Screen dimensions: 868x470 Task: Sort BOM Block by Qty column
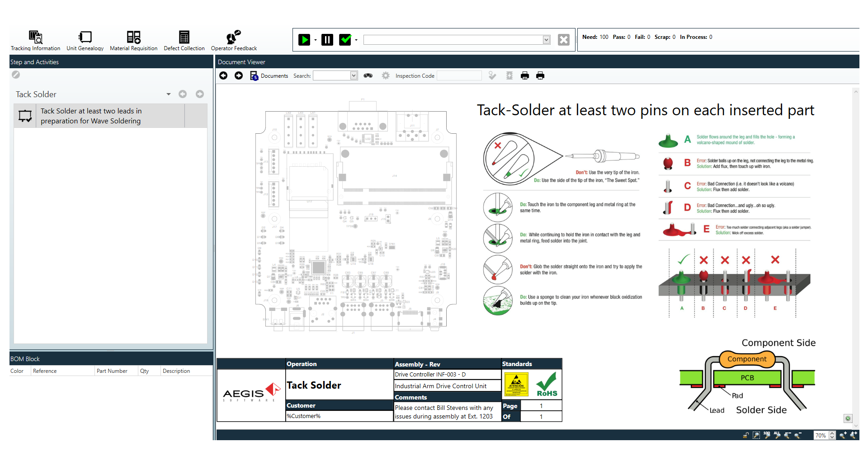click(149, 371)
